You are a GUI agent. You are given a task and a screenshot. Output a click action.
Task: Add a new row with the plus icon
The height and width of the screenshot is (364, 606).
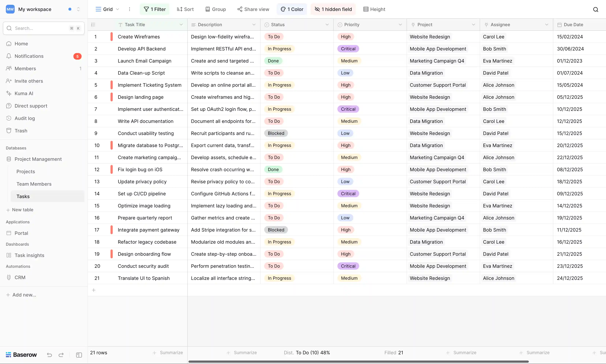click(94, 290)
